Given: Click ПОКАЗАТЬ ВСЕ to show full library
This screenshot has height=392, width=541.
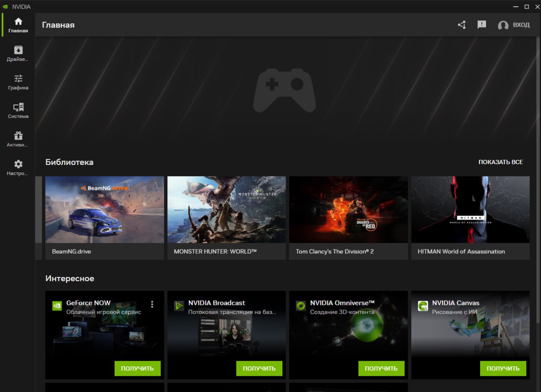Looking at the screenshot, I should click(500, 162).
